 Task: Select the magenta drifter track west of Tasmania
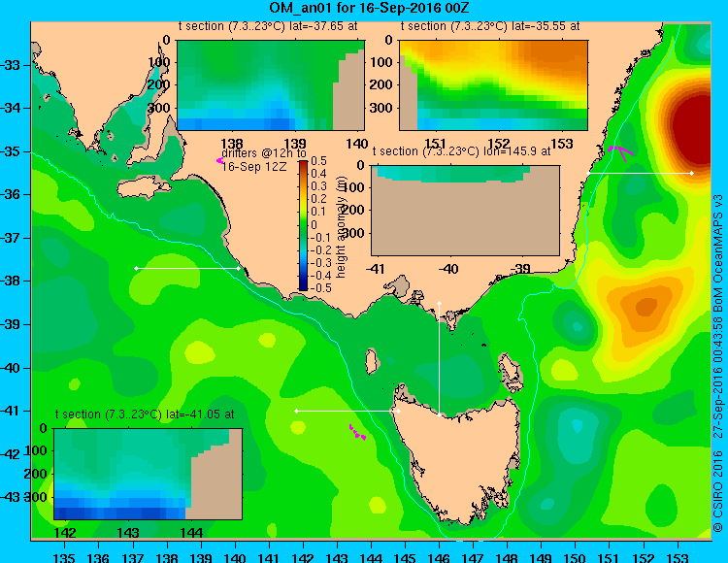click(357, 432)
